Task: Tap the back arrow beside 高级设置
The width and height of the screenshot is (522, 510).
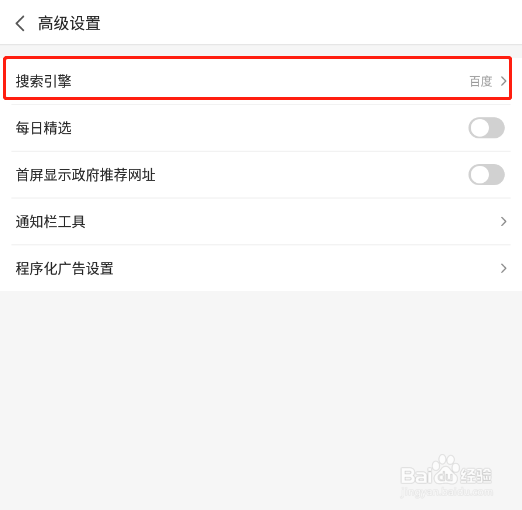Action: 20,23
